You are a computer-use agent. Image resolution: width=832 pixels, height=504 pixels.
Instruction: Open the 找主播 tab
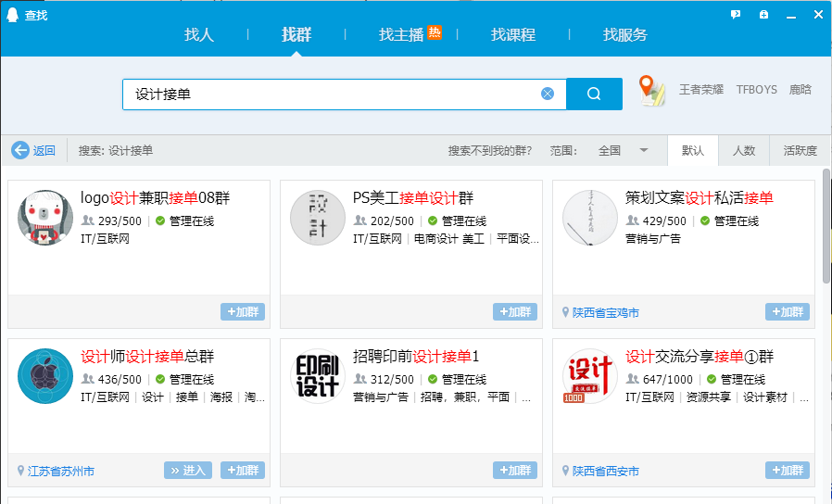coord(401,35)
